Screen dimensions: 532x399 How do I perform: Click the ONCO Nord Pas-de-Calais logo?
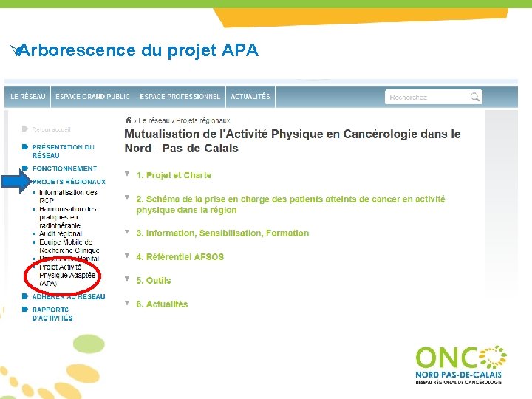(x=461, y=365)
